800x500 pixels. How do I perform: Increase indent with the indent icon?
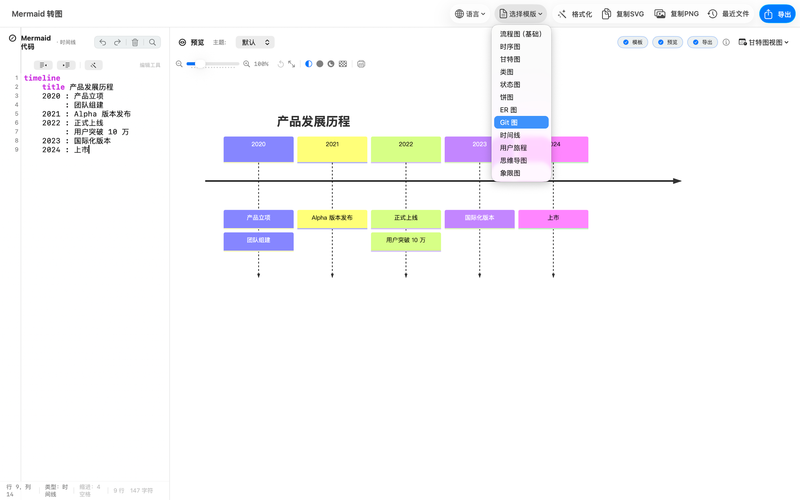point(66,65)
